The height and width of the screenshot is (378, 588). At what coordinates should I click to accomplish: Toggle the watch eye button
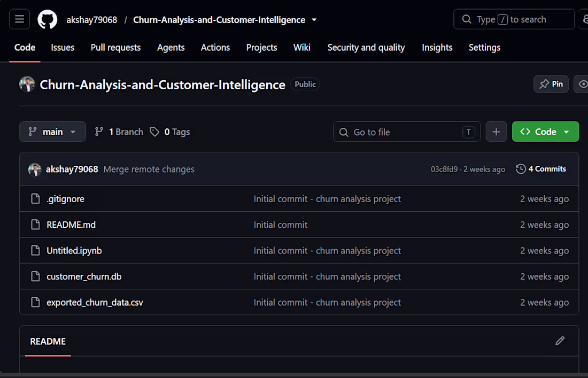coord(582,84)
